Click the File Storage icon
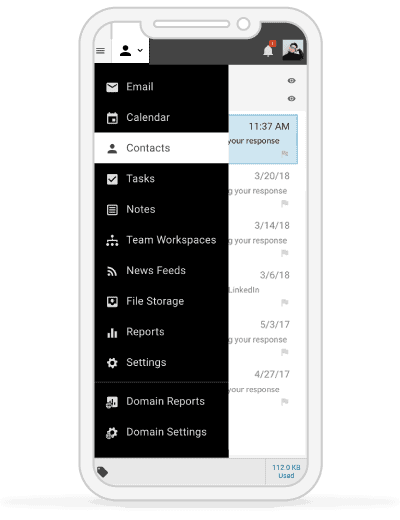 [x=112, y=301]
